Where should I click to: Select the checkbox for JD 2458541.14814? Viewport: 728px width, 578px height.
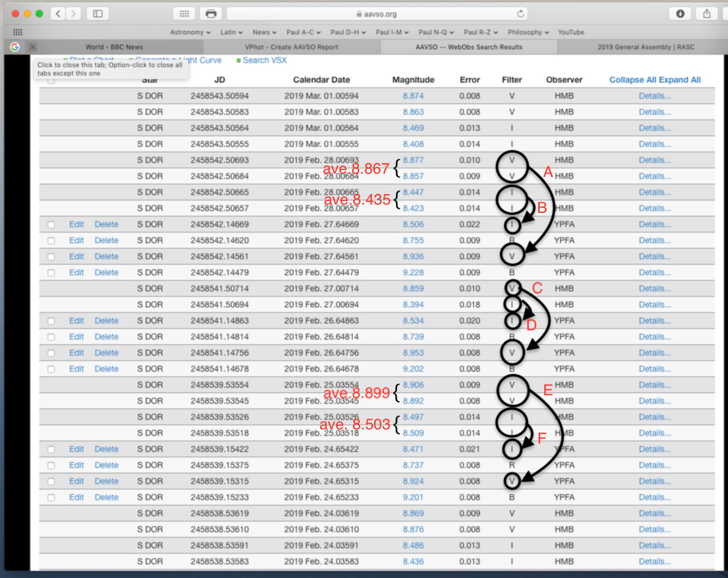(51, 337)
